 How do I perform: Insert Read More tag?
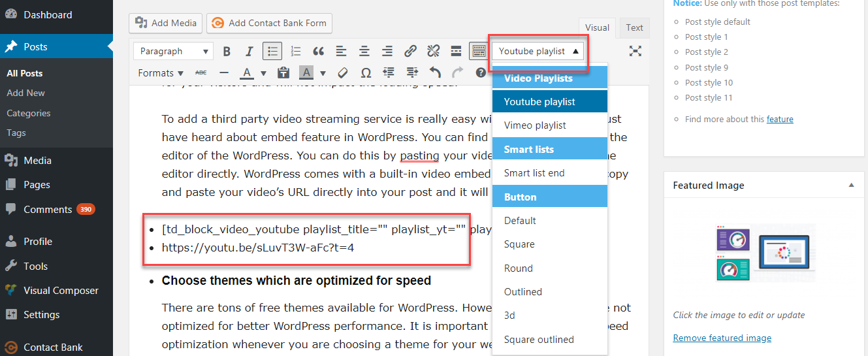(x=457, y=51)
